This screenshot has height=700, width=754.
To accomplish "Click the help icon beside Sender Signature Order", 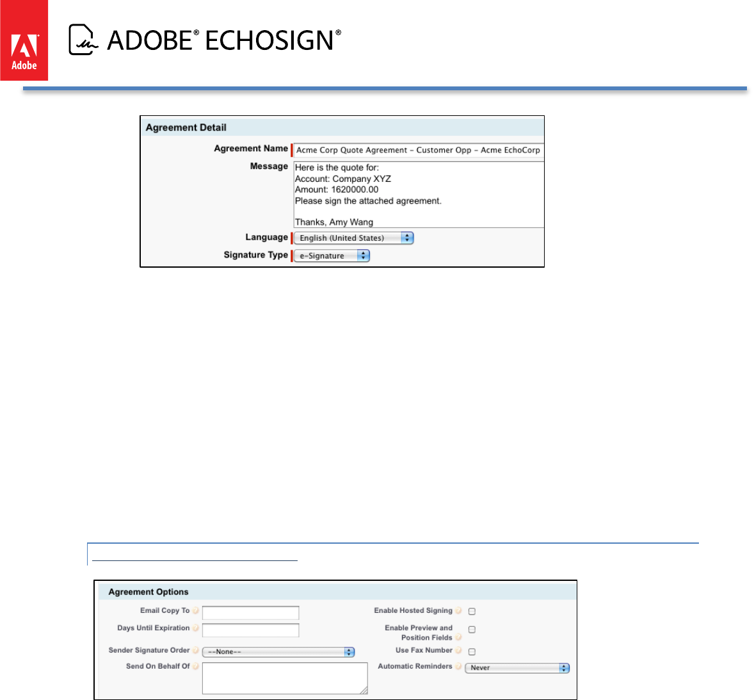I will point(196,650).
